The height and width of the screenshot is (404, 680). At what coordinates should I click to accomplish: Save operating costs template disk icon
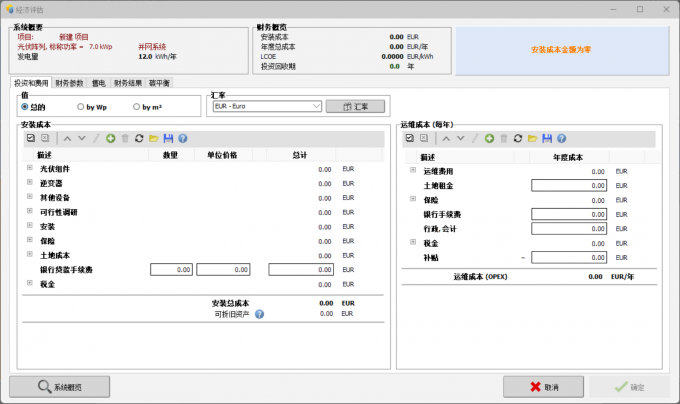pos(547,139)
